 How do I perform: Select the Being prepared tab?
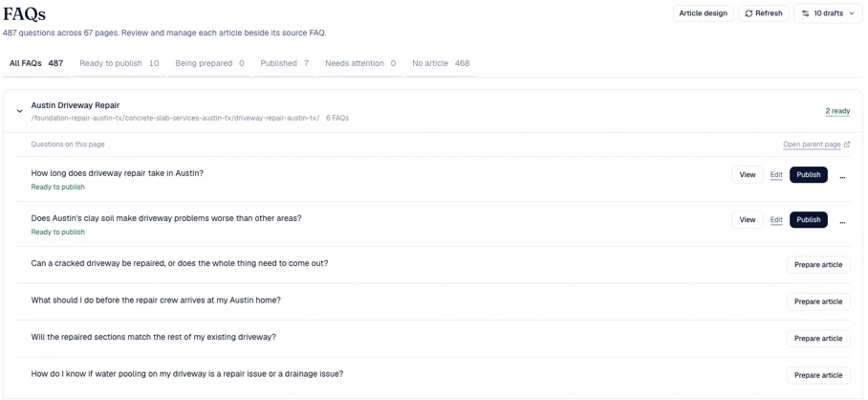[209, 63]
